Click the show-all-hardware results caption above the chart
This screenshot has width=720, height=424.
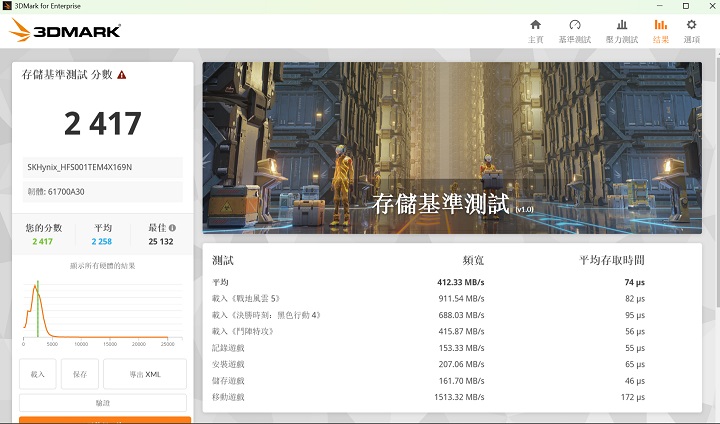(103, 266)
